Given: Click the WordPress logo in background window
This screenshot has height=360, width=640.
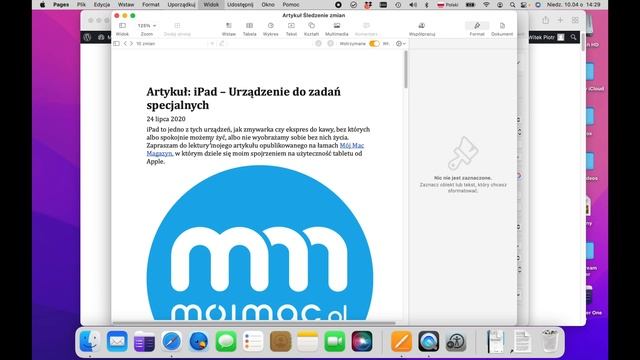Looking at the screenshot, I should (x=87, y=37).
